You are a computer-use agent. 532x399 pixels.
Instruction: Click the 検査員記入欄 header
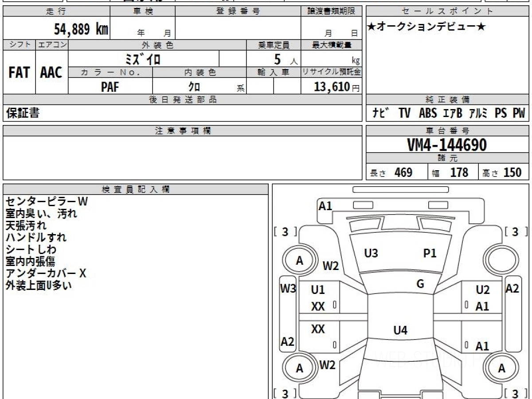(136, 189)
